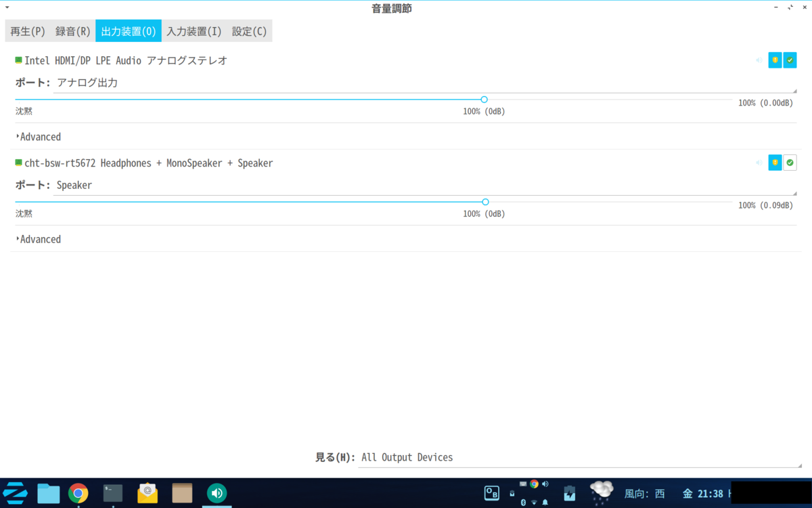Viewport: 812px width, 508px height.
Task: Click the sound card icon beside Intel HDMI/DP
Action: (19, 60)
